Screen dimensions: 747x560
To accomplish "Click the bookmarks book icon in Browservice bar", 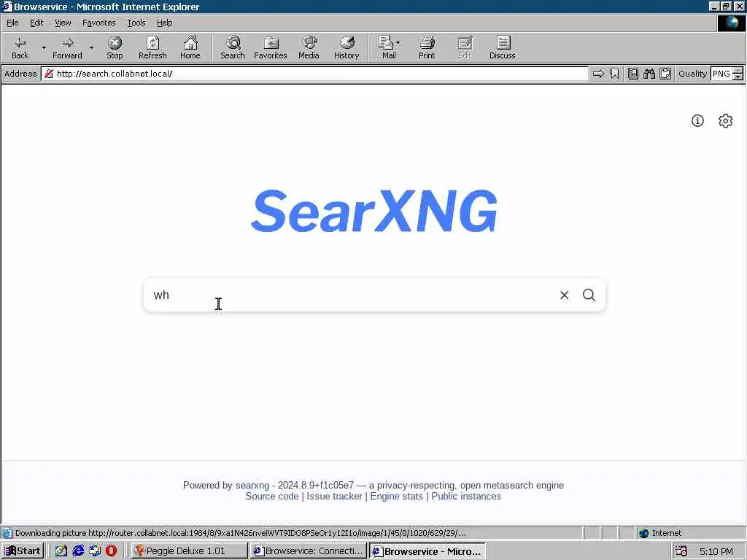I will [x=633, y=74].
